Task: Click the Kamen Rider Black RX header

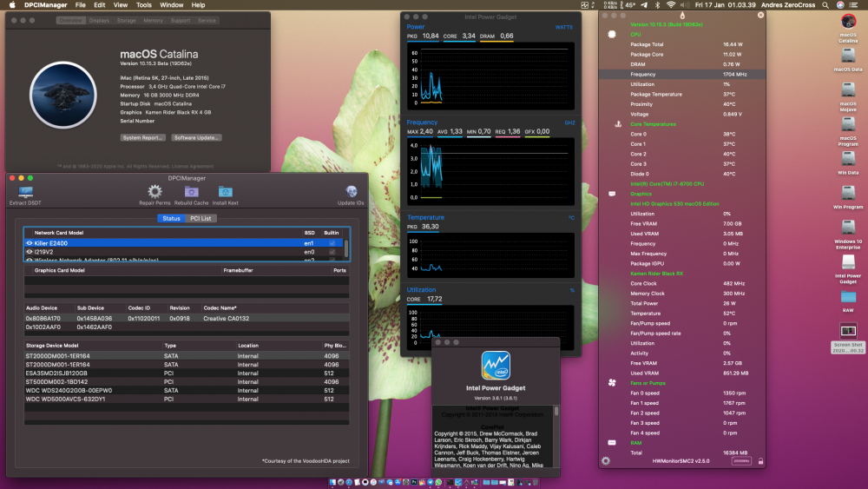Action: pos(656,274)
